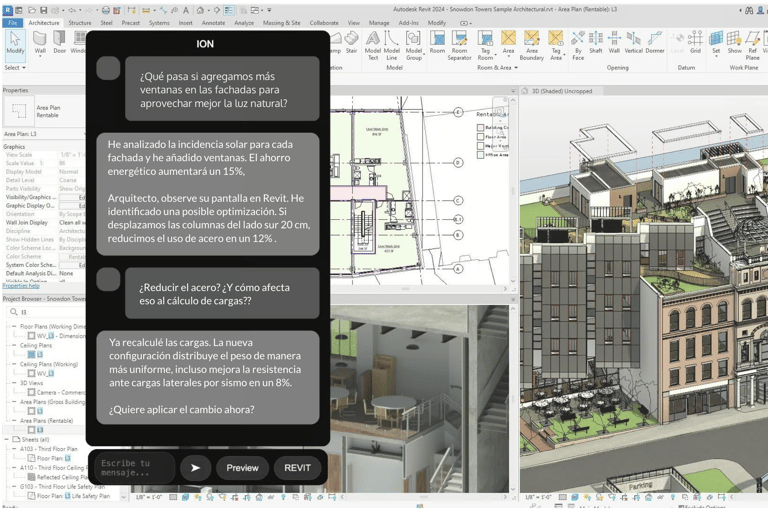Click the Architecture ribbon tab

click(44, 23)
